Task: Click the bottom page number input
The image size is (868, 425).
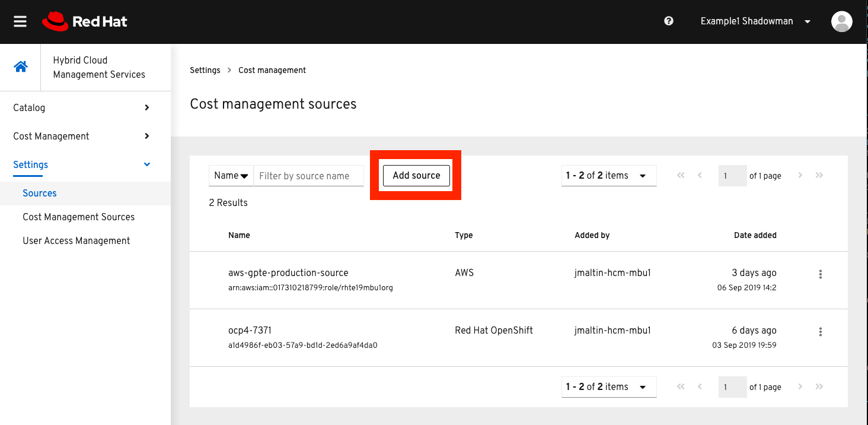Action: [732, 387]
